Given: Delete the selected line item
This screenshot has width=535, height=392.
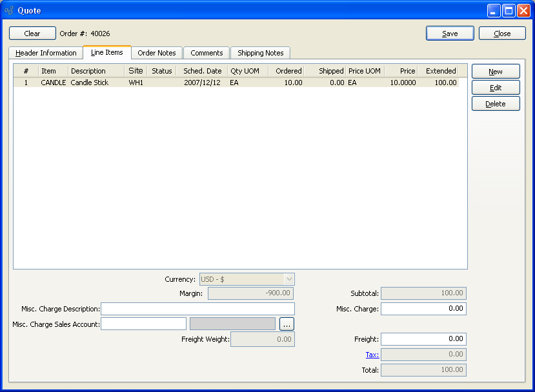Looking at the screenshot, I should [496, 104].
